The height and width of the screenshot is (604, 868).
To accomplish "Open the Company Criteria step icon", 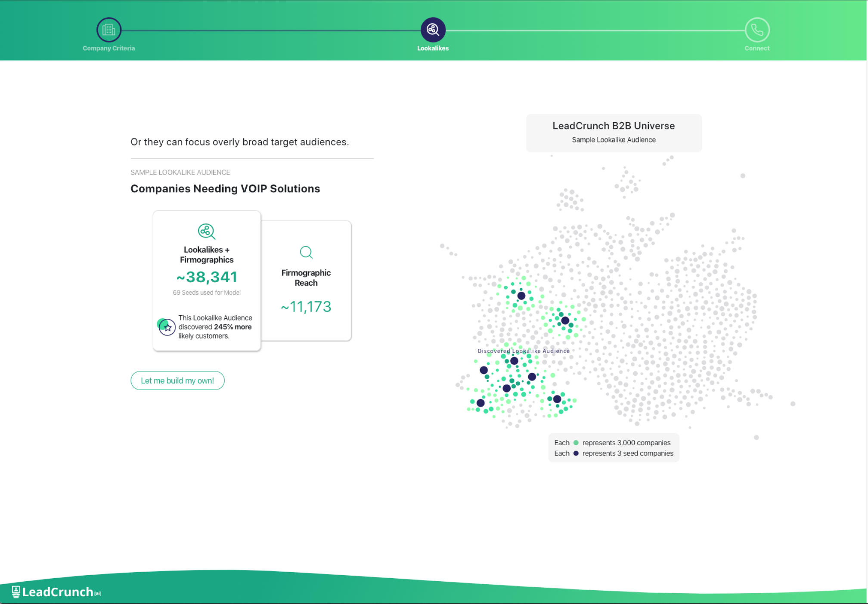I will [x=109, y=30].
